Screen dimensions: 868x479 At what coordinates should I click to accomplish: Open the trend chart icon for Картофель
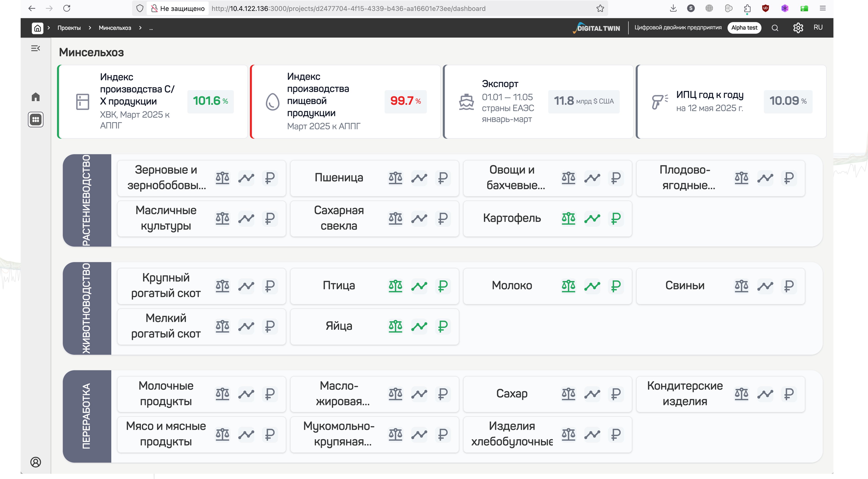pos(592,219)
